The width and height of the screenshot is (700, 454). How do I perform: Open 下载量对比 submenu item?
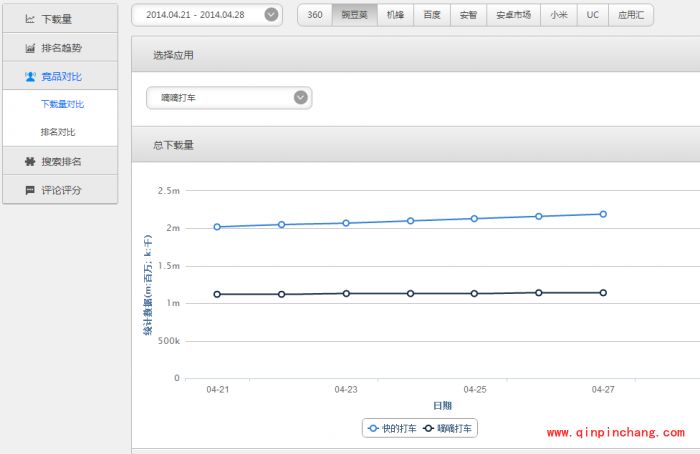coord(62,104)
